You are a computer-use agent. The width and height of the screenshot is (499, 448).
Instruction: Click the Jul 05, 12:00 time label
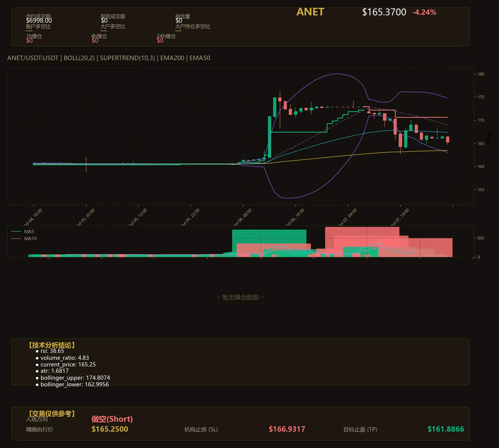pyautogui.click(x=138, y=217)
